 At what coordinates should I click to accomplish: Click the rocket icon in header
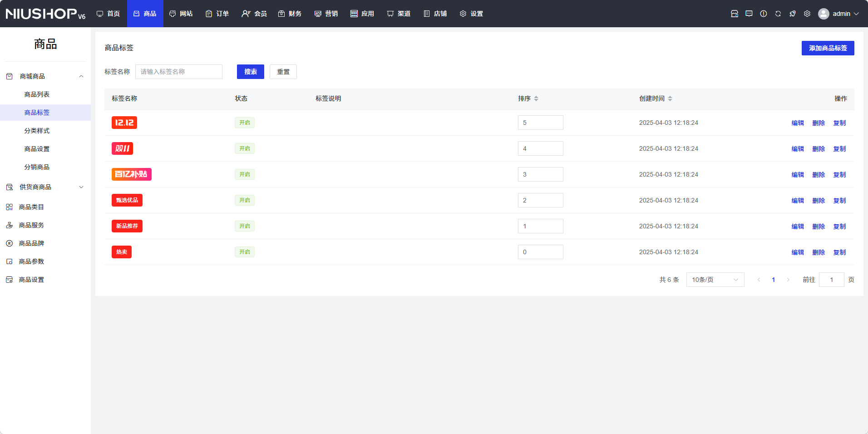click(792, 14)
